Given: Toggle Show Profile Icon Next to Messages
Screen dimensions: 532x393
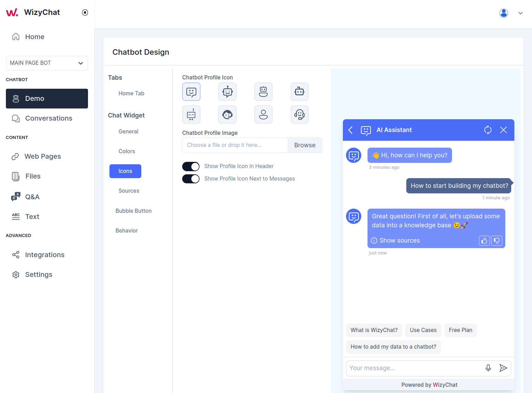Looking at the screenshot, I should click(191, 179).
